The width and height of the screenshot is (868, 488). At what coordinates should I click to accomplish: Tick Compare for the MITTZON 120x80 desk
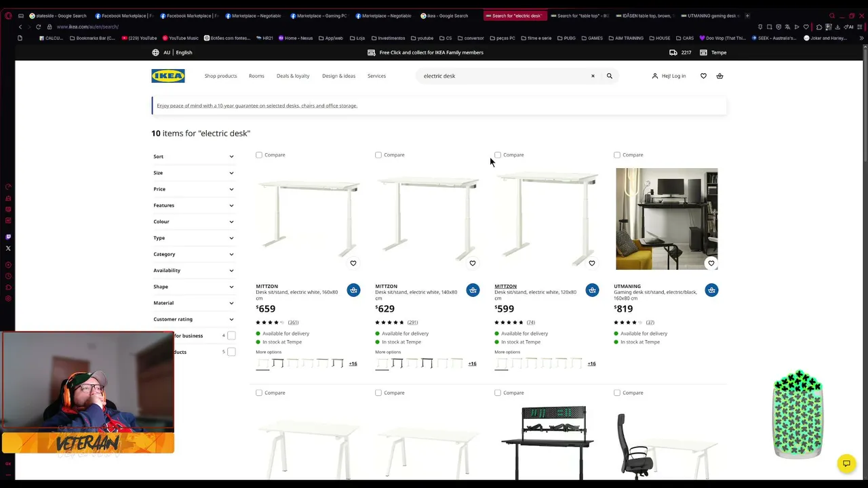click(498, 155)
